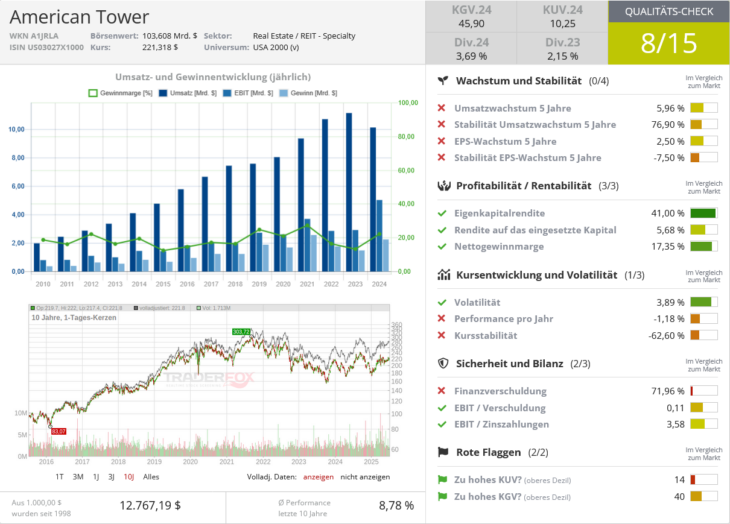Click the black flag icon beside Rote Flaggen
Screen dimensions: 730x524
click(443, 452)
